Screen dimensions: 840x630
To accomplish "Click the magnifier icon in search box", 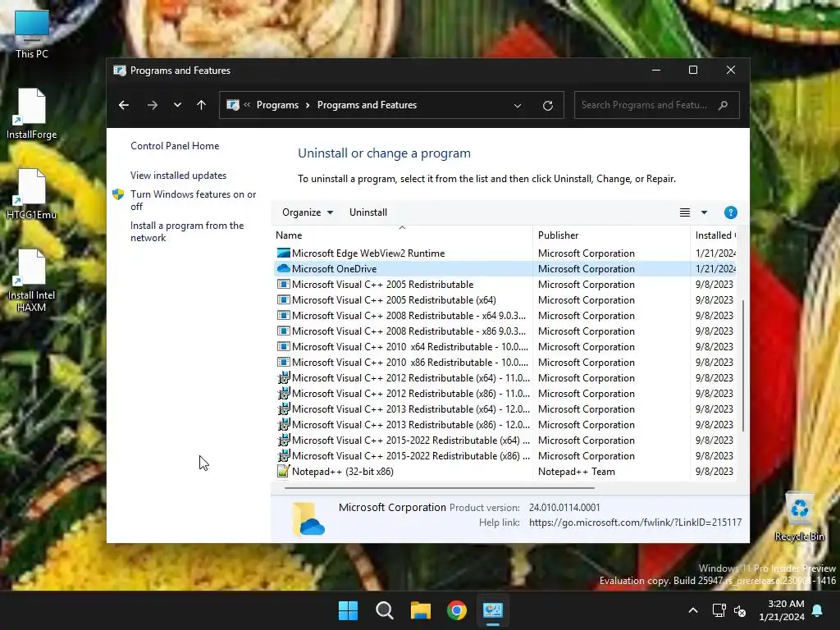I will [724, 105].
